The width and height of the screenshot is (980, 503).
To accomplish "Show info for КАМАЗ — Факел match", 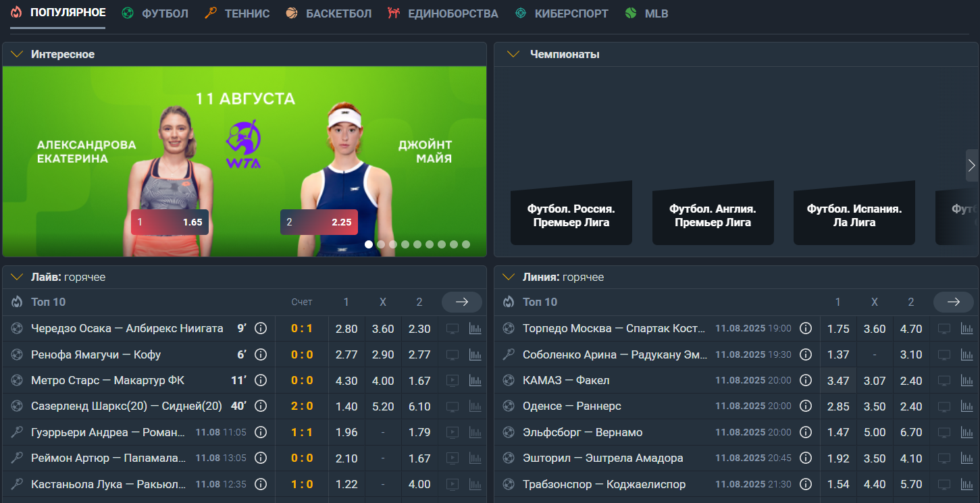I will (x=806, y=381).
